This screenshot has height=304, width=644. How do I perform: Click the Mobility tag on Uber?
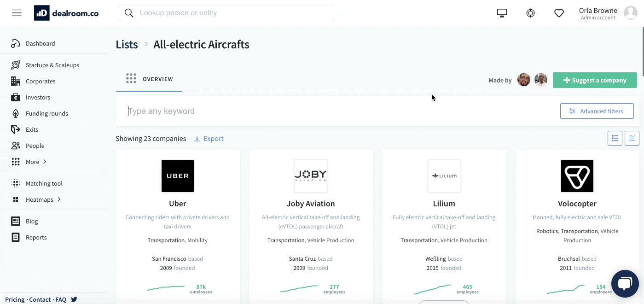coord(197,240)
